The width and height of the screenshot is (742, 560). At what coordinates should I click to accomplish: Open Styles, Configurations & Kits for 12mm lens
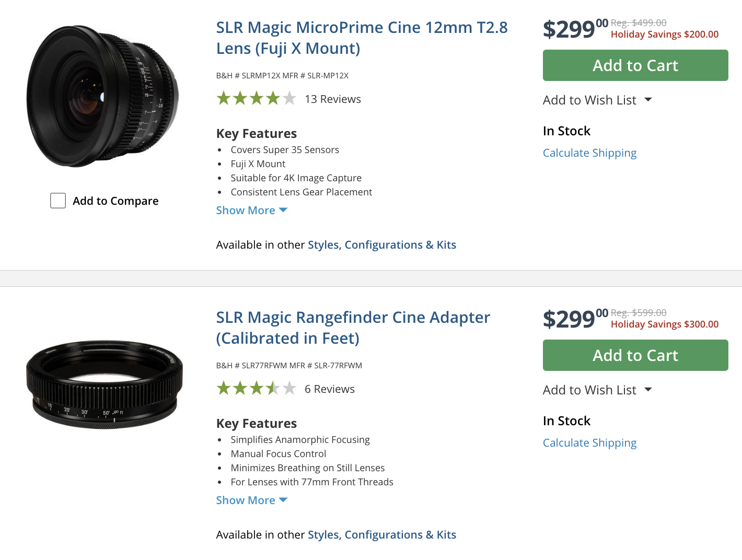pos(381,245)
